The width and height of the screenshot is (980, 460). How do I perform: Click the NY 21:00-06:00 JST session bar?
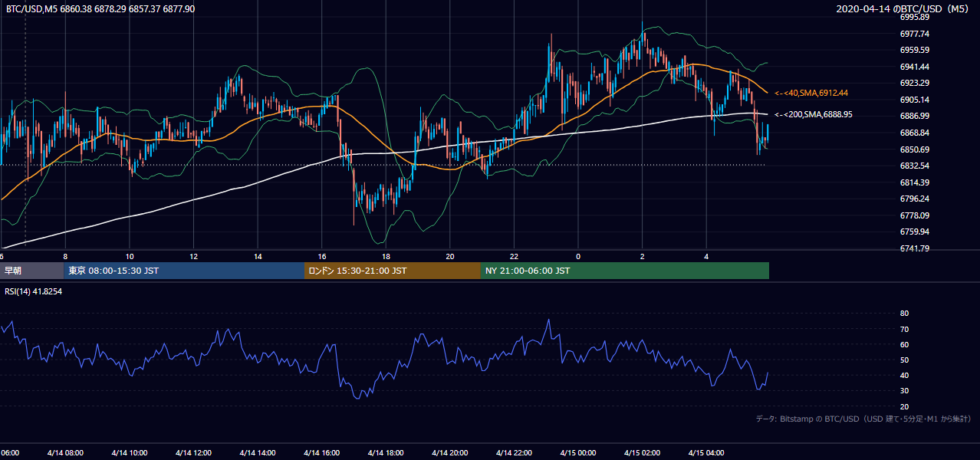pos(625,271)
